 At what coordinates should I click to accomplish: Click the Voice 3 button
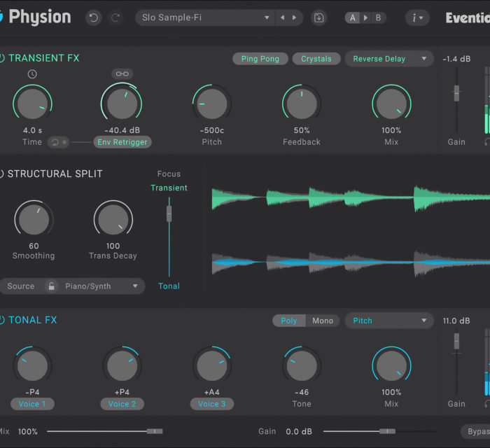[x=212, y=404]
